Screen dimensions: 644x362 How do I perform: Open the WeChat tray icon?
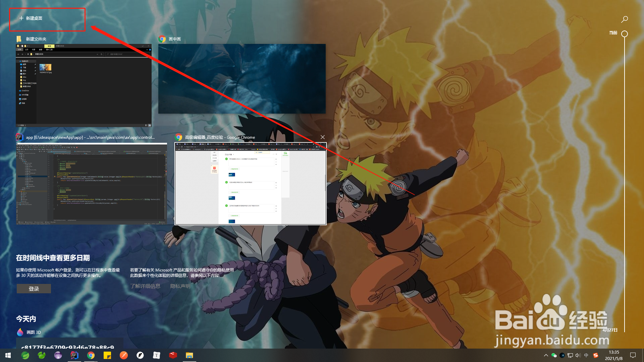click(554, 355)
